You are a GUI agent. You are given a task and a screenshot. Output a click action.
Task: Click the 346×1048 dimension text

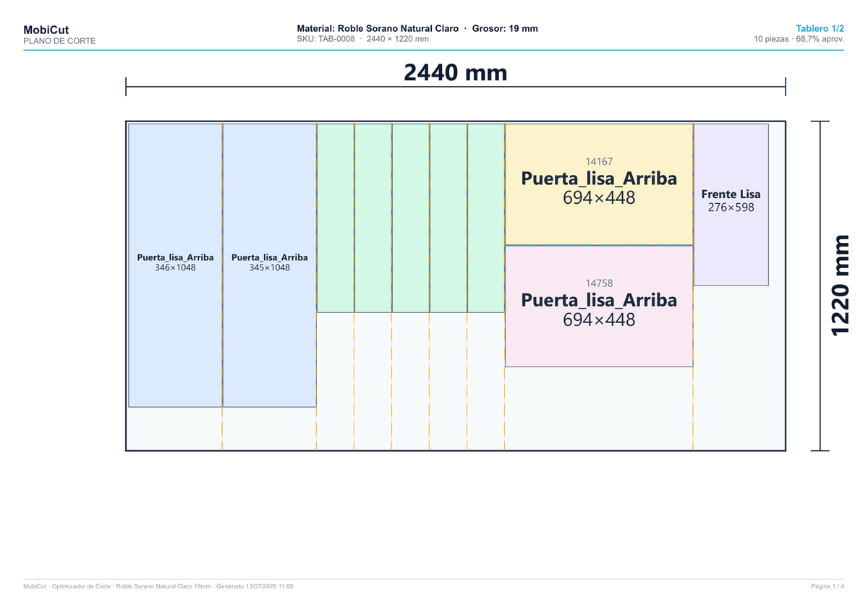pyautogui.click(x=175, y=267)
